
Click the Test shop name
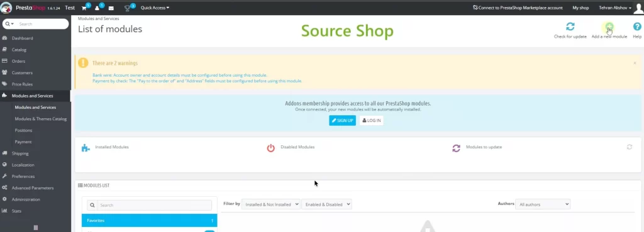pyautogui.click(x=70, y=8)
